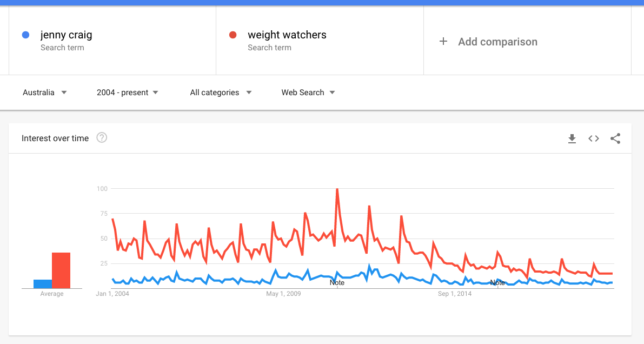This screenshot has height=344, width=644.
Task: Open the All categories dropdown
Action: (221, 92)
